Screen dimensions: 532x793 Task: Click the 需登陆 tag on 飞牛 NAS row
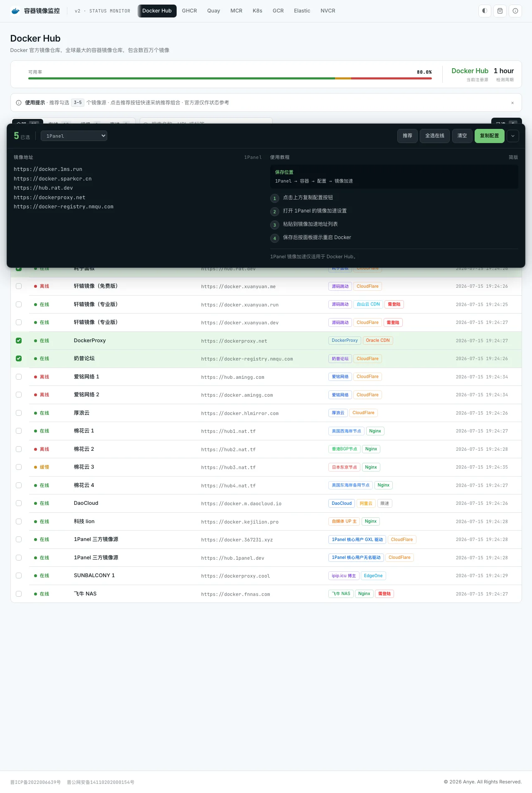click(x=384, y=594)
